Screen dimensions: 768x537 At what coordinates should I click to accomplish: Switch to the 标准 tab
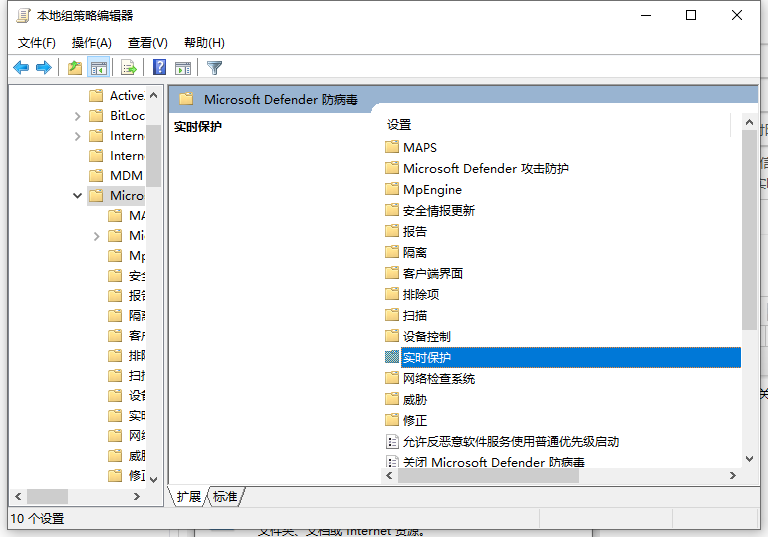pos(225,496)
